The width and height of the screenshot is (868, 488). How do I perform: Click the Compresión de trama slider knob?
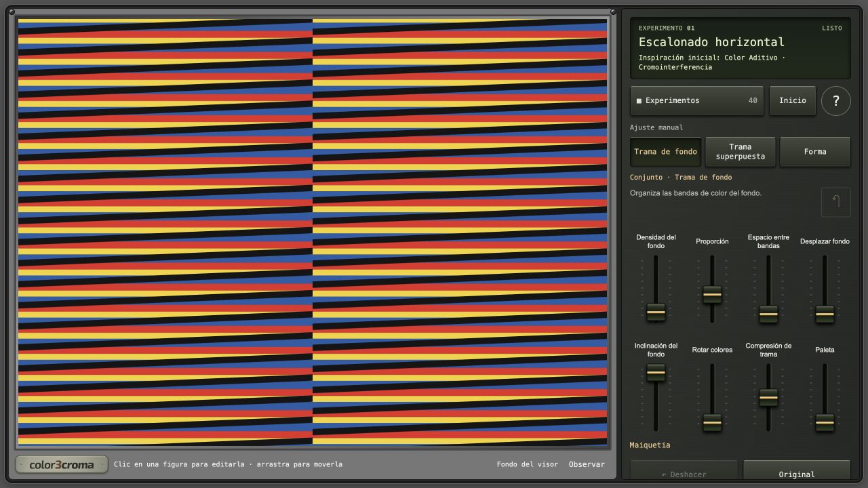tap(768, 397)
